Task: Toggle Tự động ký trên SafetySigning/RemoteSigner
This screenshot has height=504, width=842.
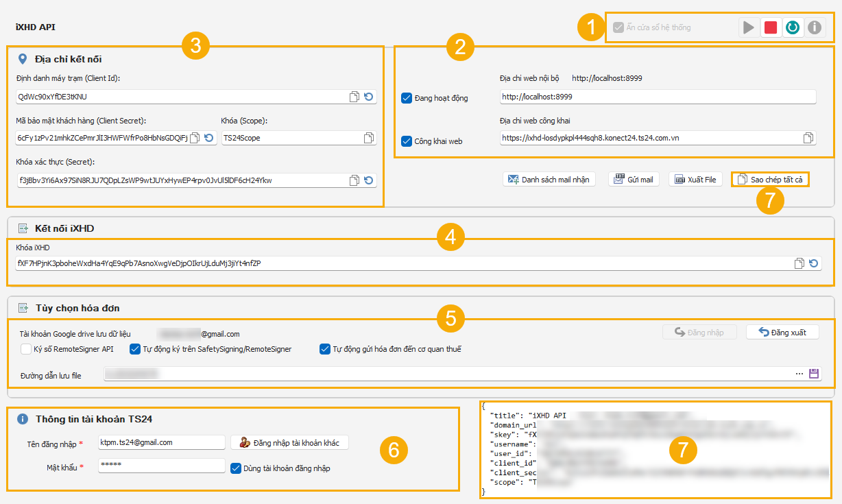Action: (134, 349)
